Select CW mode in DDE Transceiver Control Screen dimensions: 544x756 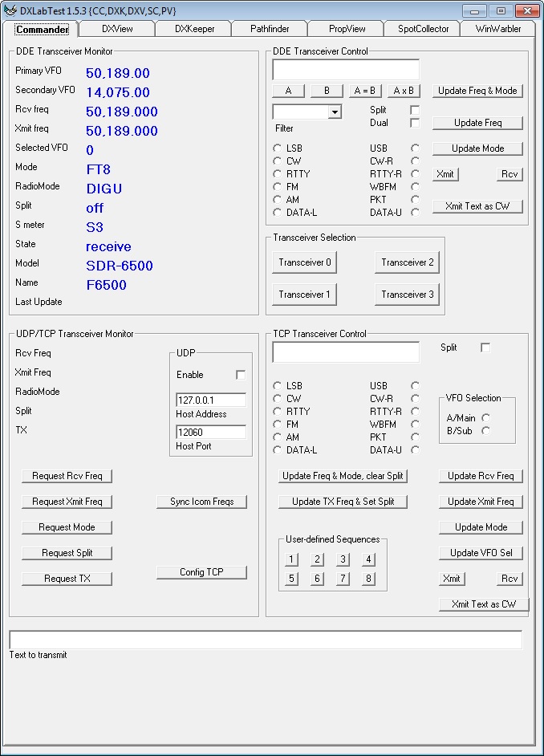coord(277,161)
